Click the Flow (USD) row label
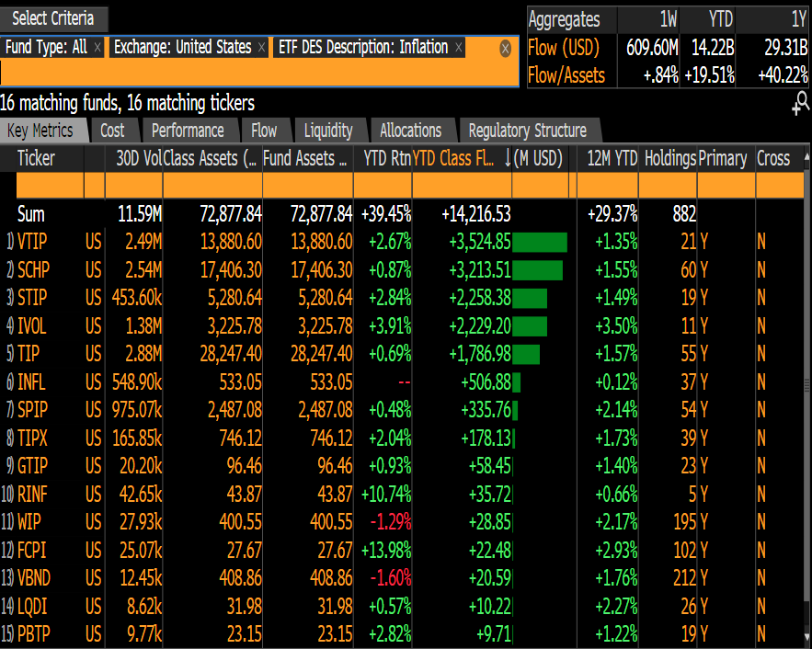The image size is (812, 649). click(564, 48)
